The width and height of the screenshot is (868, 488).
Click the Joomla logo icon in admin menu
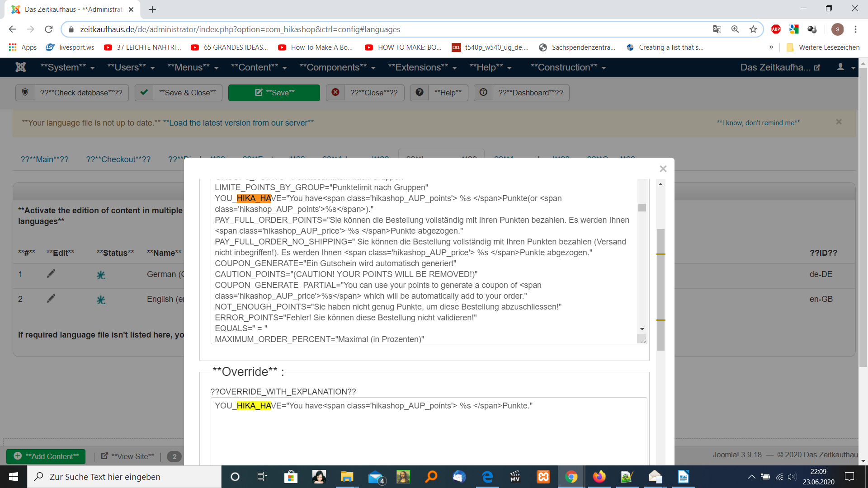(x=21, y=67)
